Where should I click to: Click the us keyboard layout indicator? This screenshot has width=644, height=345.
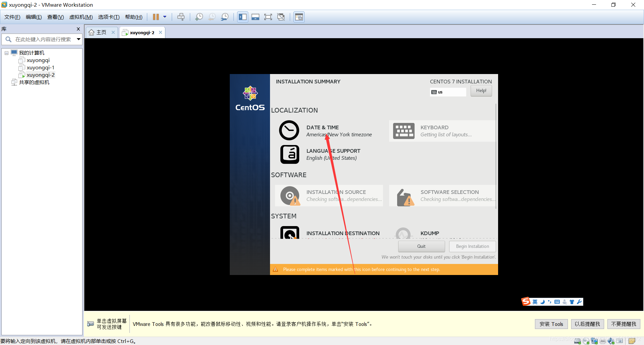point(448,92)
